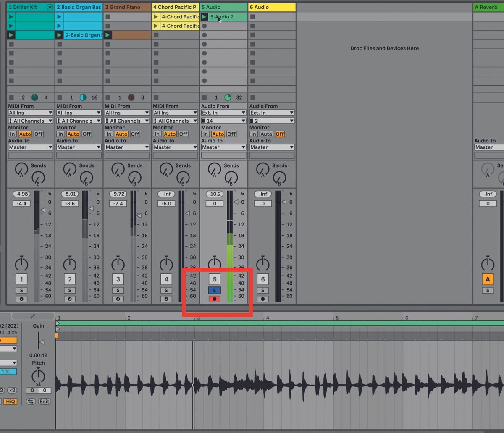Click bar 3 on the clip ruler
The height and width of the screenshot is (433, 504).
coord(198,318)
